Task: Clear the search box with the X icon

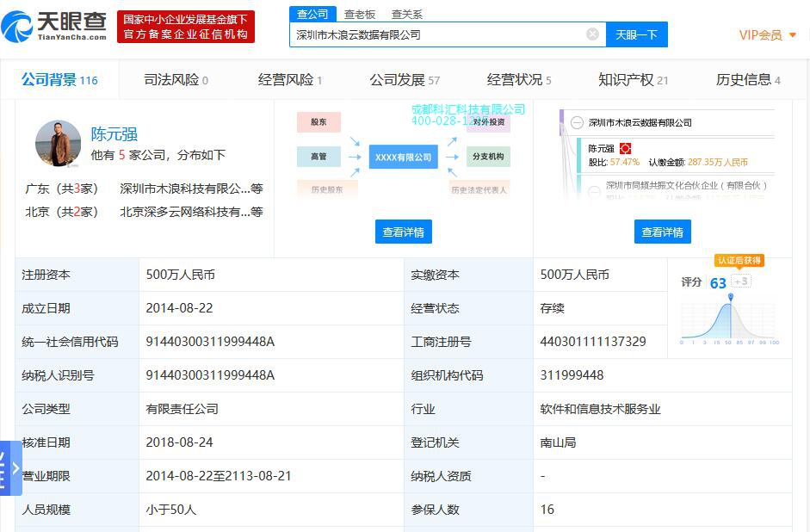Action: click(x=592, y=34)
